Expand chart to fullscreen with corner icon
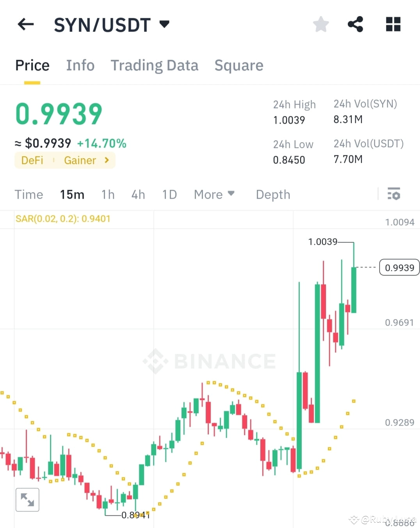Viewport: 420px width, 528px height. [27, 499]
